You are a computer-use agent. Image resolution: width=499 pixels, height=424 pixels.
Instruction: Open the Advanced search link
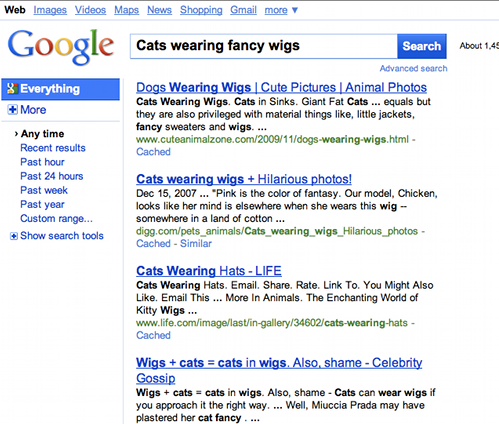click(x=413, y=68)
